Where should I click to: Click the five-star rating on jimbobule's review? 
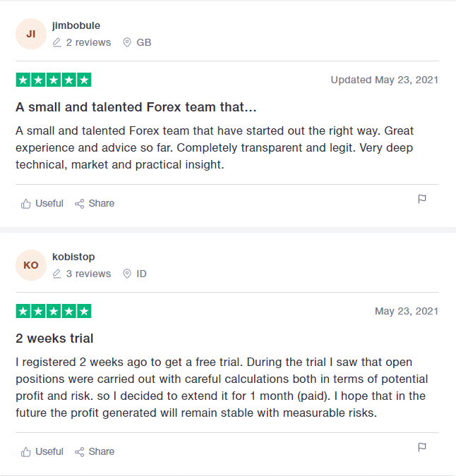54,80
